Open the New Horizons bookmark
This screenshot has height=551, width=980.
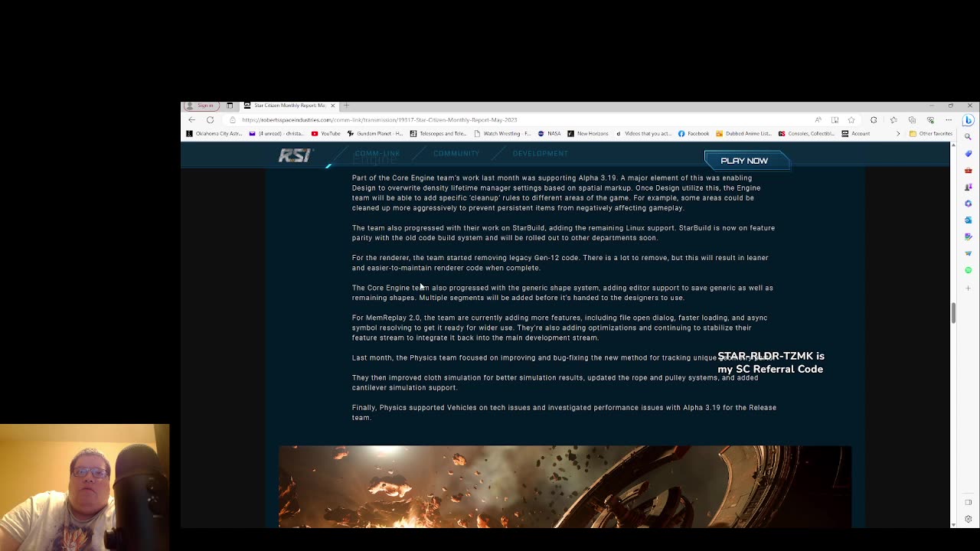(x=588, y=133)
